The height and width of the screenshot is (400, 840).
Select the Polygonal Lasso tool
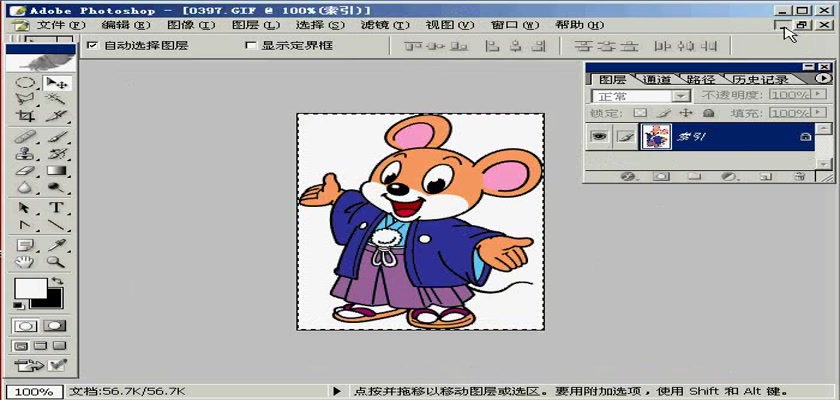tap(25, 99)
